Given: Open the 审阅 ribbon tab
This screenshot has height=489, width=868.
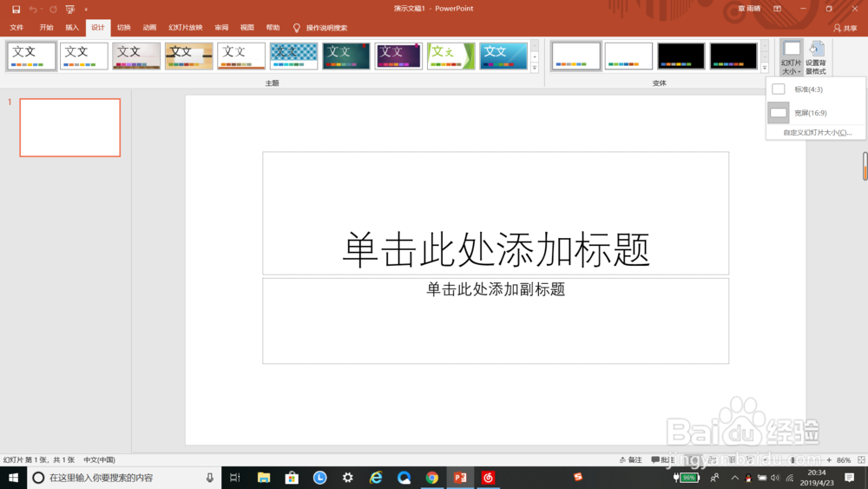Looking at the screenshot, I should 221,28.
